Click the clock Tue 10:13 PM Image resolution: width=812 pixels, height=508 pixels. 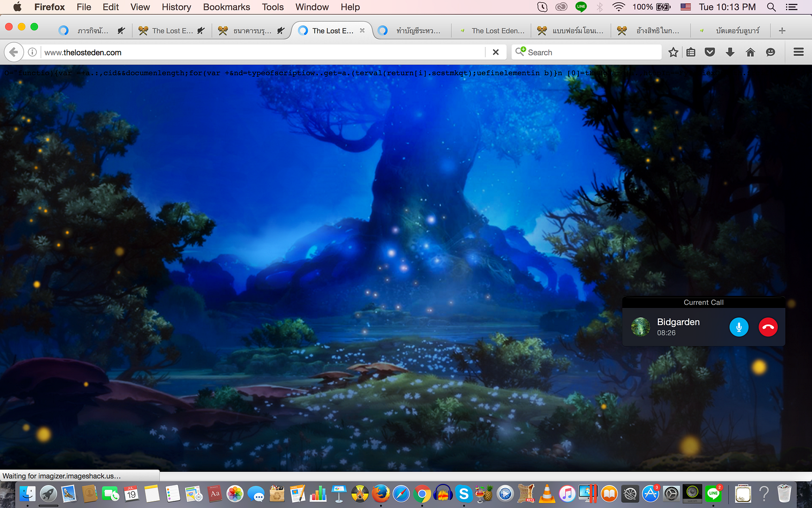(727, 7)
